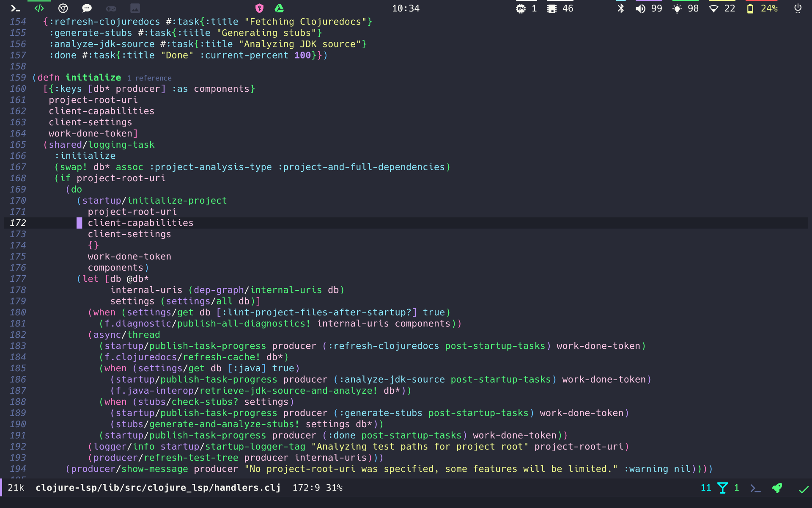Click 'async/thread' on line 182
Image resolution: width=812 pixels, height=508 pixels.
127,335
